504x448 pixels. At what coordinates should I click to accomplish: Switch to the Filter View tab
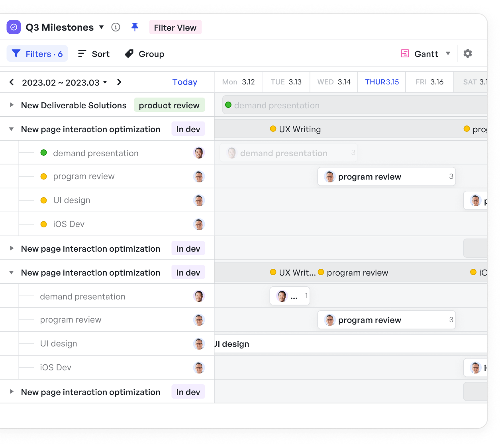click(175, 27)
